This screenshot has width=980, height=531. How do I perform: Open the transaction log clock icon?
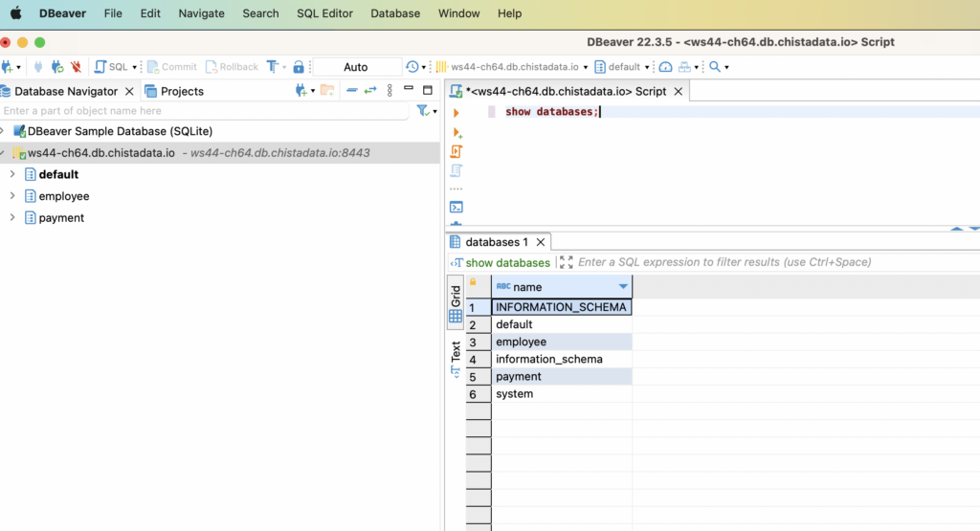[412, 67]
